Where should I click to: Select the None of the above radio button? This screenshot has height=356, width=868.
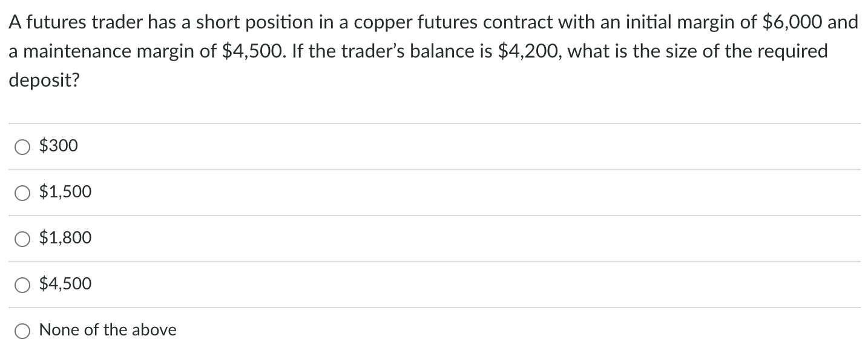click(22, 331)
